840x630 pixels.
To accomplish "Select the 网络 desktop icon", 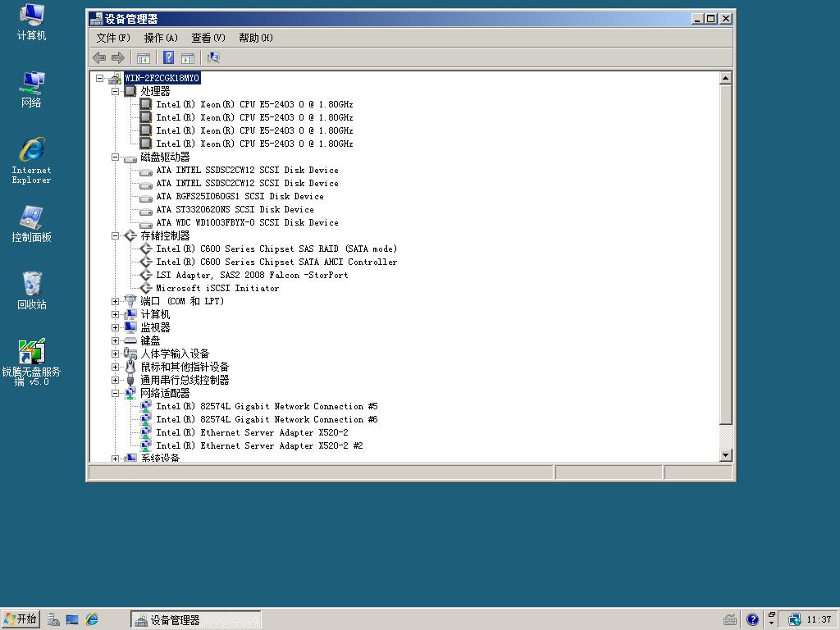I will [x=32, y=89].
